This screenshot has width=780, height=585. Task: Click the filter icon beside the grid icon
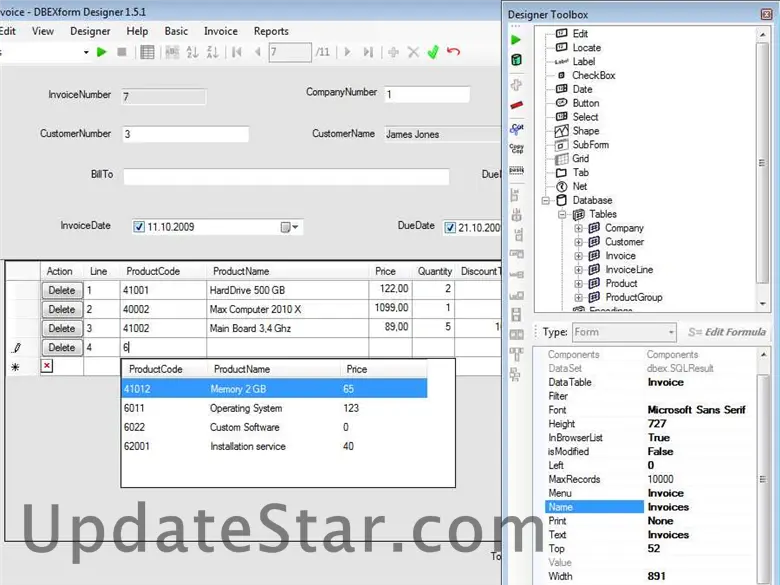tap(172, 52)
